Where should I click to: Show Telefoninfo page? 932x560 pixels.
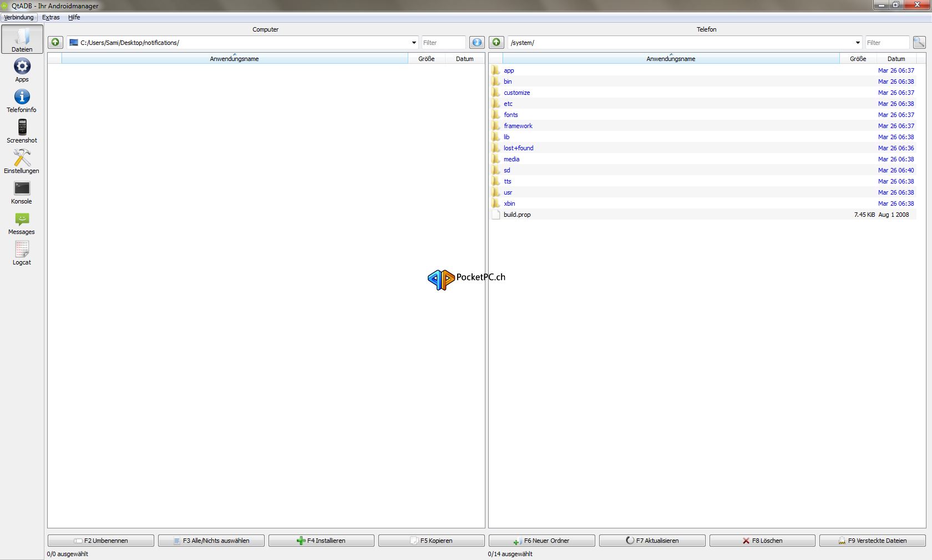point(22,100)
